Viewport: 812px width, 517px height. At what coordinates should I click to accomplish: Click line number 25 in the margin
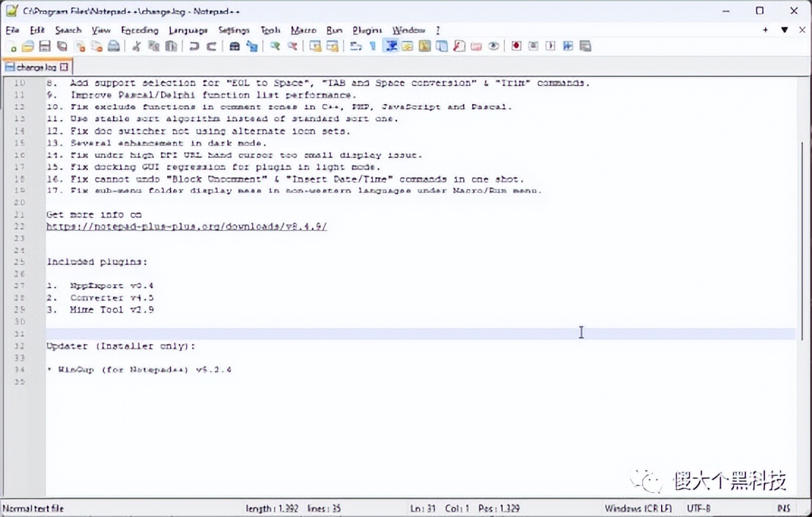(x=19, y=262)
